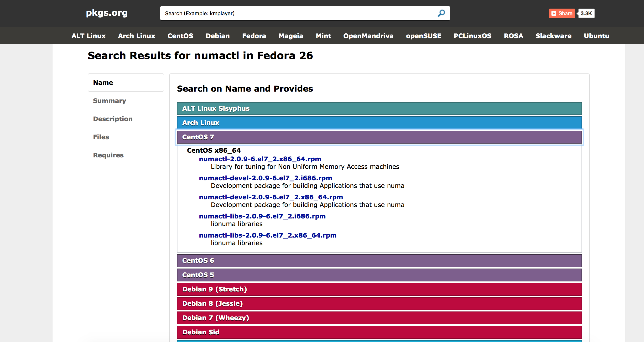Expand the Debian 9 (Stretch) section
644x342 pixels.
pyautogui.click(x=379, y=289)
